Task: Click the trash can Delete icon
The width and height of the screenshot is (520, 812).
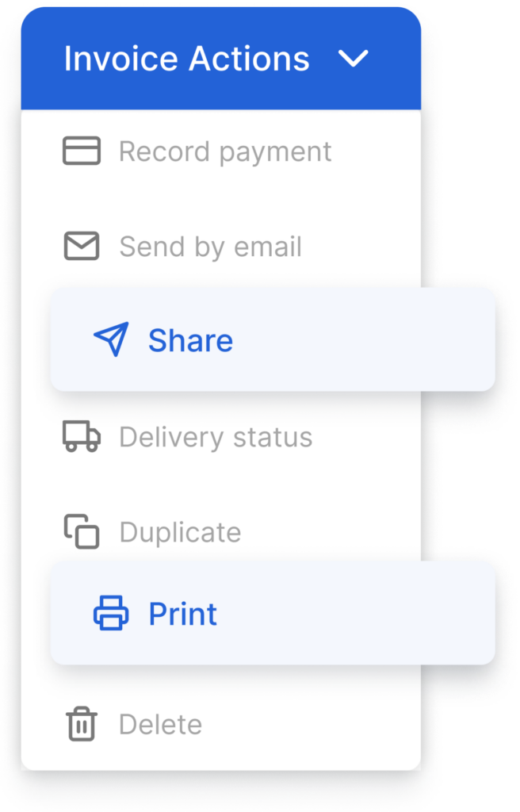Action: 82,723
